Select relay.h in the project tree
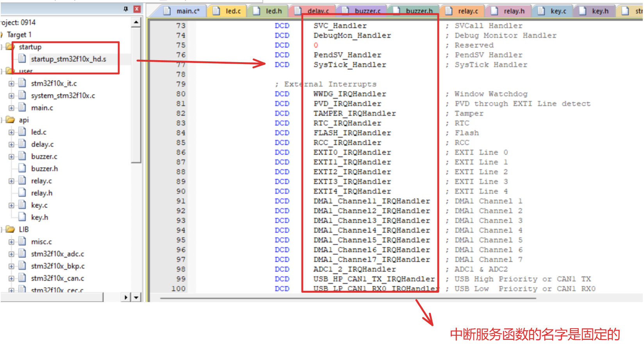Screen dimensions: 644x345 pos(42,193)
